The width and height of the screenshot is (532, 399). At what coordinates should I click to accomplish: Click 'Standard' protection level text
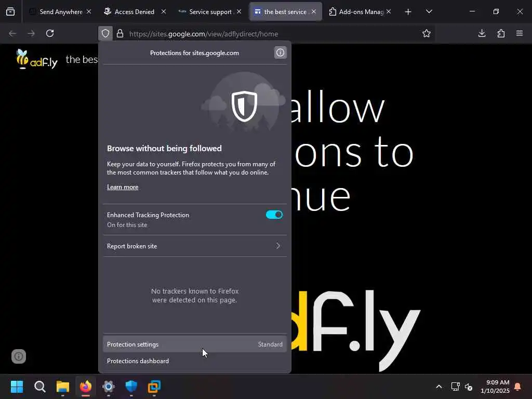(x=270, y=344)
